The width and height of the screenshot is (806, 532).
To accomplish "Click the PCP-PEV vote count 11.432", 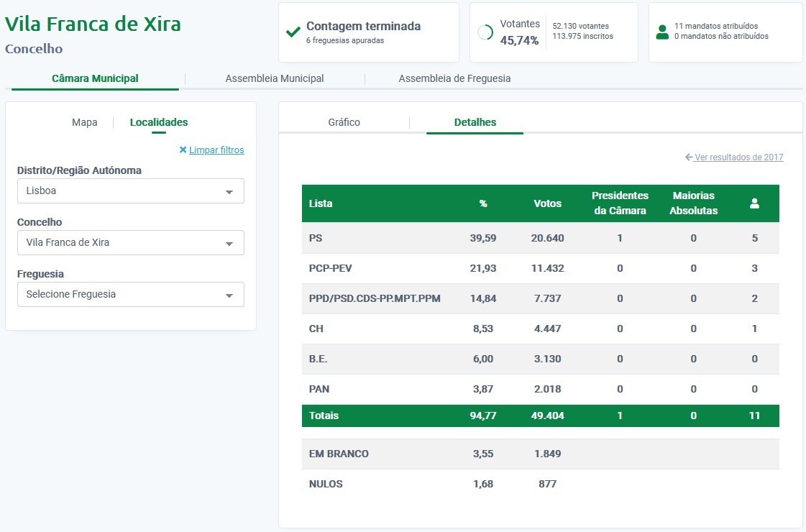I will [547, 268].
